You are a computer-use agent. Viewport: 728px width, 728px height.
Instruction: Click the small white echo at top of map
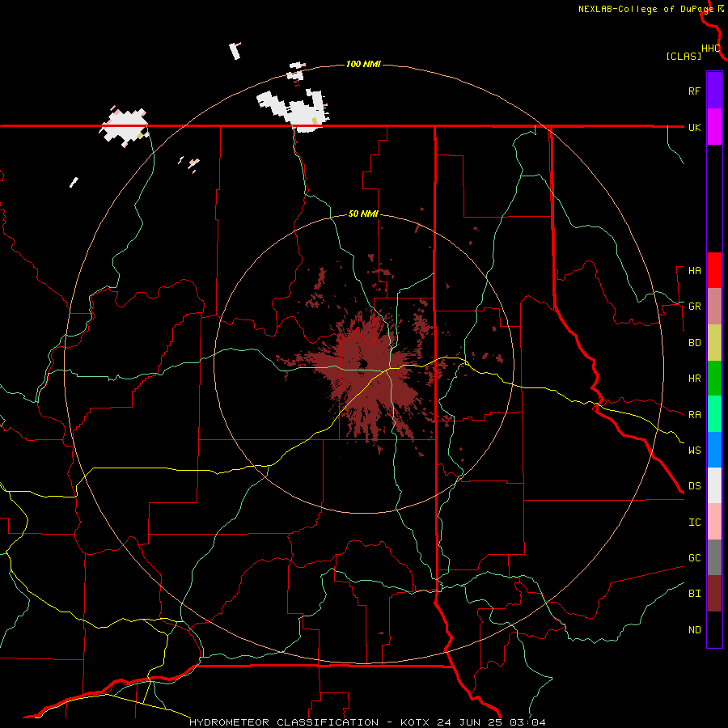click(235, 51)
